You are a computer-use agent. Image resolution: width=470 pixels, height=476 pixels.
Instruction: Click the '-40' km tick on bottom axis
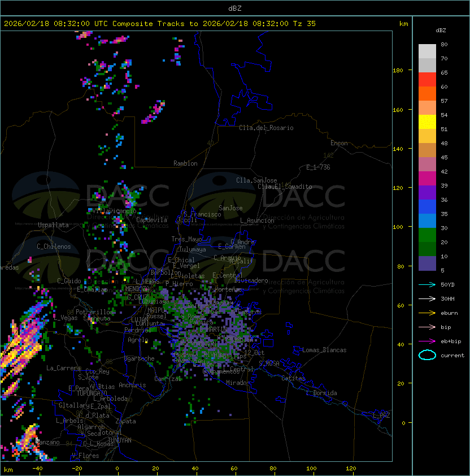tap(37, 469)
